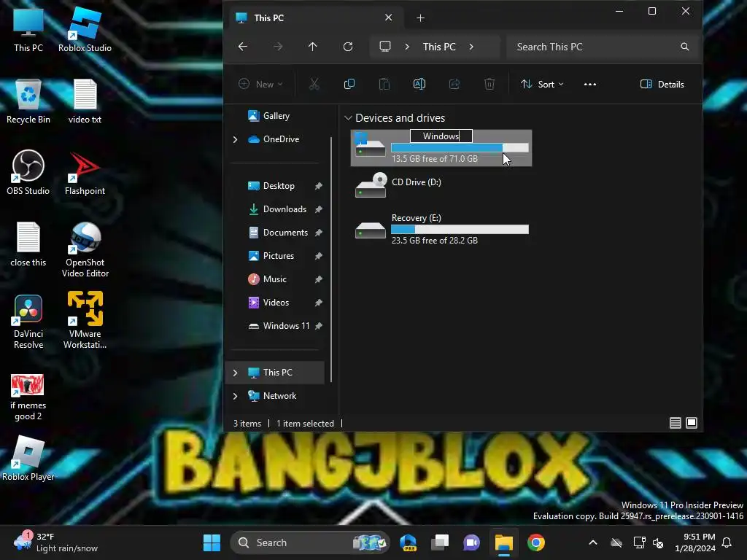Click chevron before This PC in breadcrumb

pos(407,47)
